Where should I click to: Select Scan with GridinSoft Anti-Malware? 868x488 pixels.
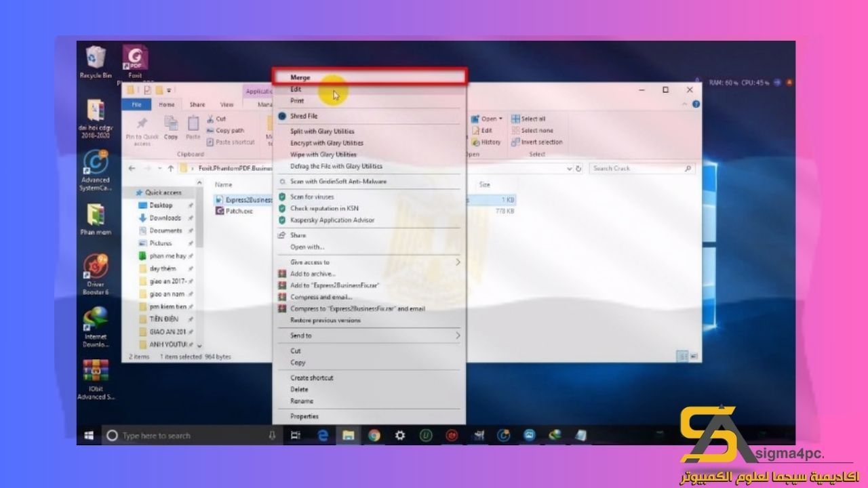(369, 182)
